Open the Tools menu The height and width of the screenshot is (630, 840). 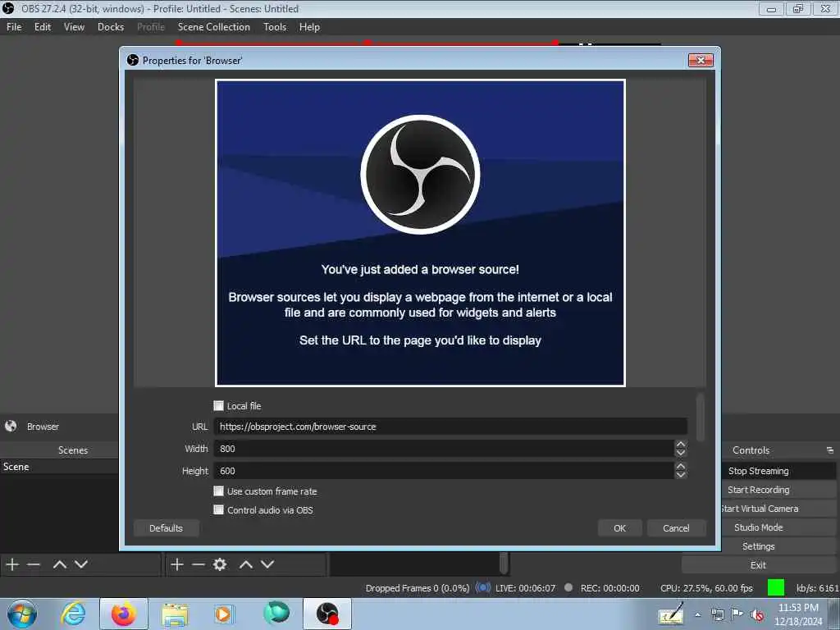[275, 27]
